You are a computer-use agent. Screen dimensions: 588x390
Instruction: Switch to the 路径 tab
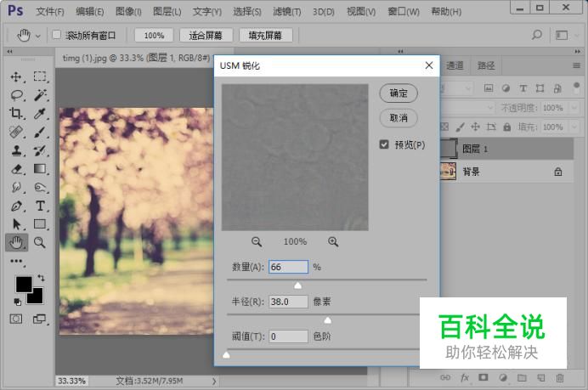486,66
